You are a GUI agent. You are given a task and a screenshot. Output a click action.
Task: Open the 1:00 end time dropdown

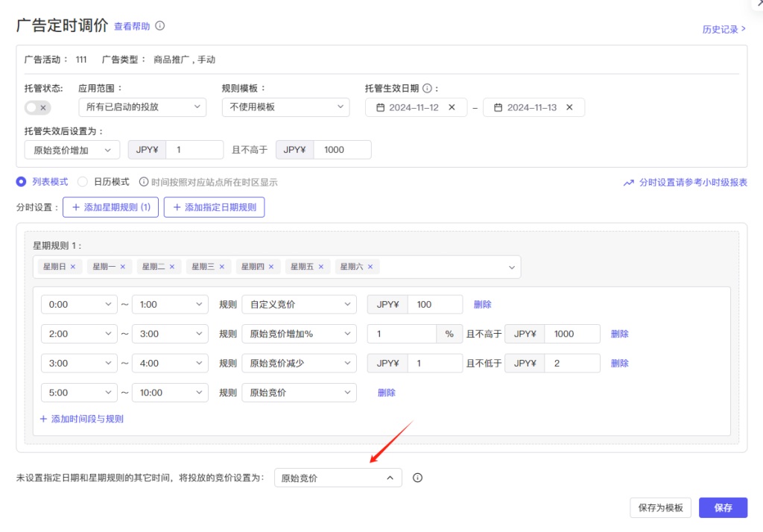[x=171, y=304]
